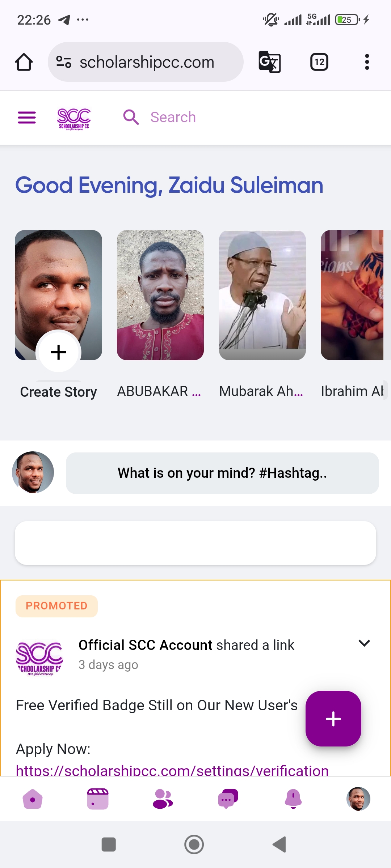391x868 pixels.
Task: Go to the Home tab in bottom bar
Action: pyautogui.click(x=33, y=799)
